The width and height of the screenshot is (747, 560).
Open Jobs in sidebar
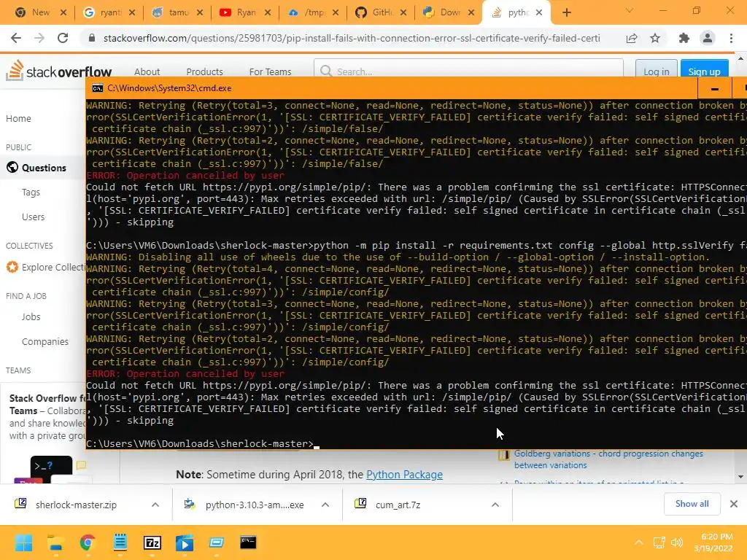pyautogui.click(x=31, y=316)
